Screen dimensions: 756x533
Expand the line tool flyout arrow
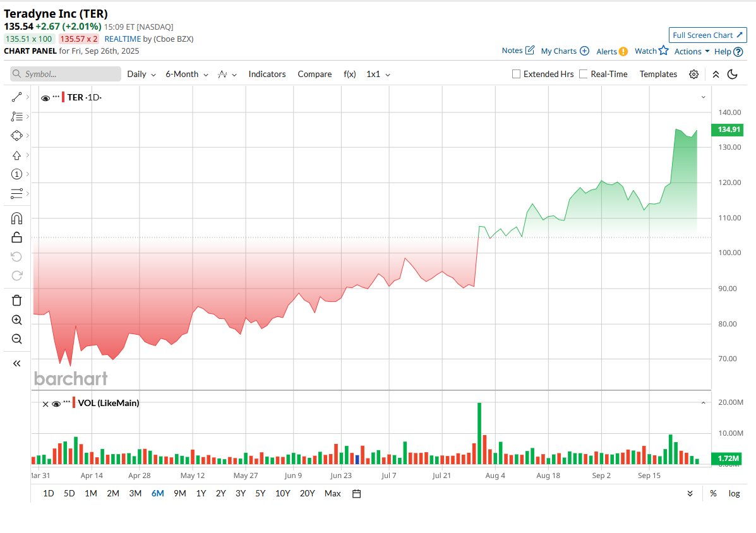pos(28,97)
